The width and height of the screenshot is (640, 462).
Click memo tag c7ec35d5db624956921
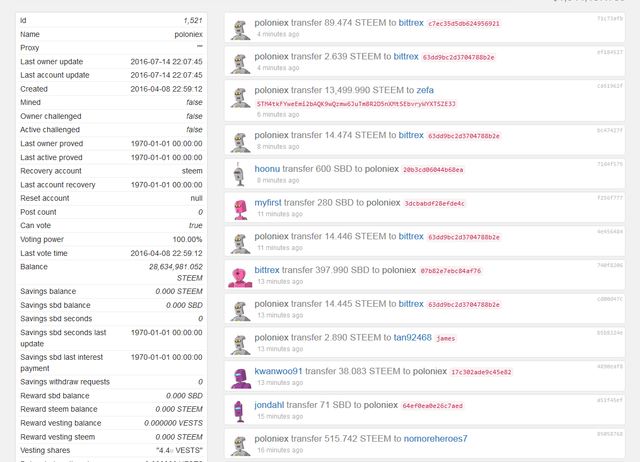[x=464, y=24]
